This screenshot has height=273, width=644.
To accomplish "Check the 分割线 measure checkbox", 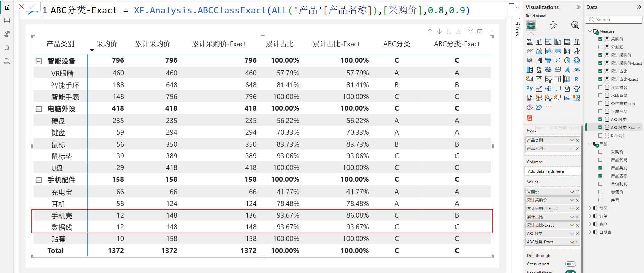I will coord(600,47).
